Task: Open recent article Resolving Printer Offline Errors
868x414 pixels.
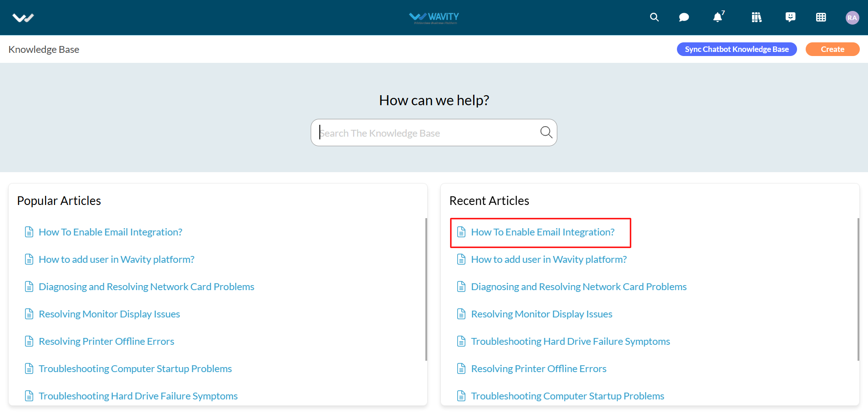Action: tap(539, 368)
